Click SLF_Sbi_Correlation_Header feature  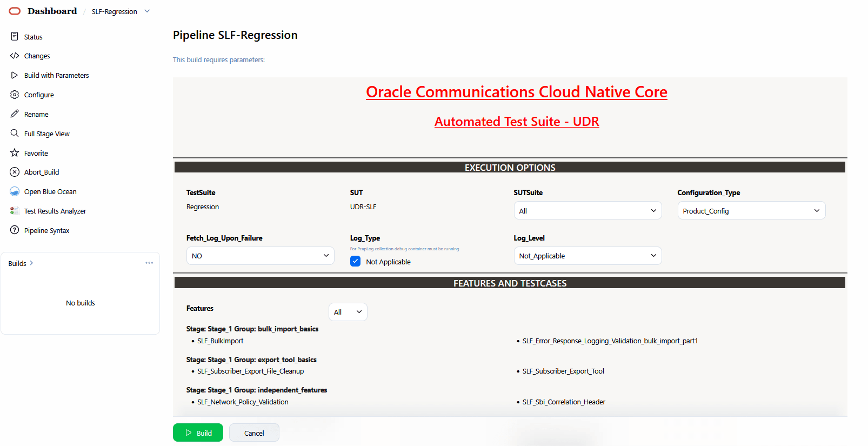click(x=564, y=402)
